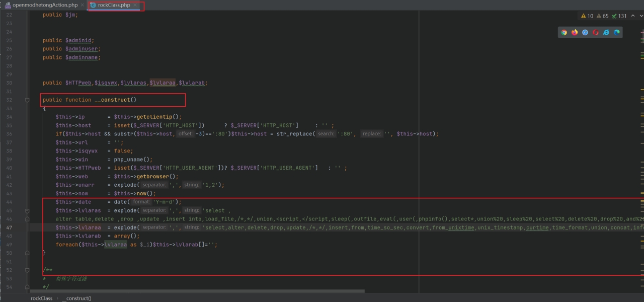Viewport: 644px width, 302px height.
Task: Click 'false' value on line 38
Action: pyautogui.click(x=122, y=151)
